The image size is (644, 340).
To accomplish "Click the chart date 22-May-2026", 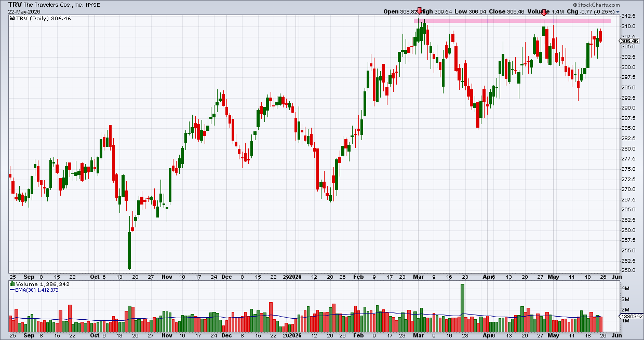I will pos(25,11).
